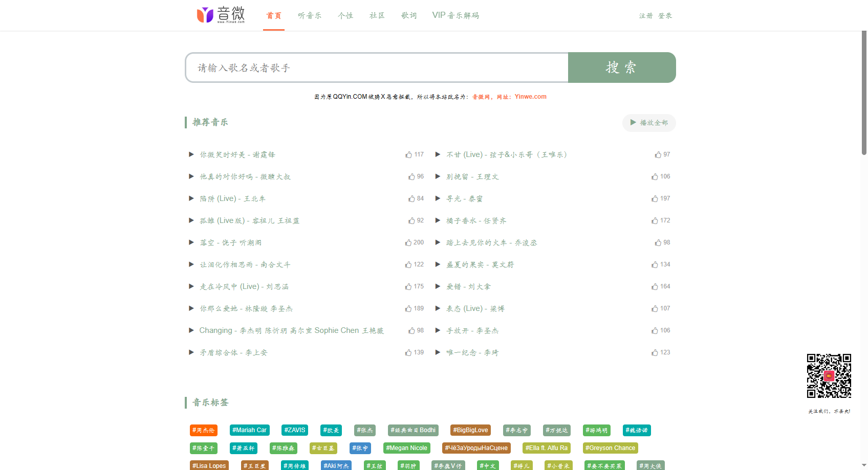Click the 注册 register link
This screenshot has width=868, height=470.
pyautogui.click(x=646, y=16)
